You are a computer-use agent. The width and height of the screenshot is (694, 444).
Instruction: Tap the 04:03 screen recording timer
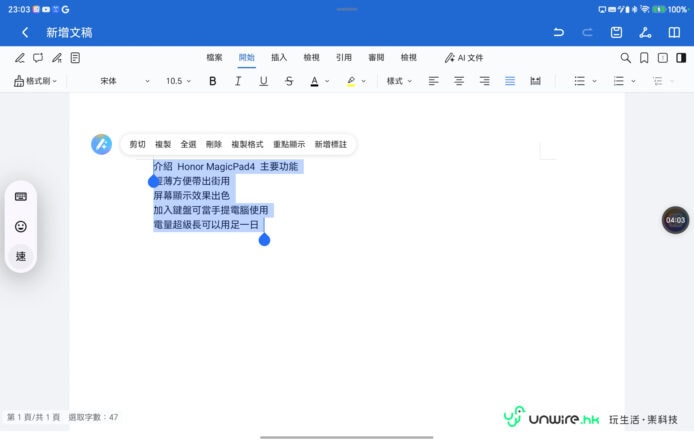click(675, 220)
